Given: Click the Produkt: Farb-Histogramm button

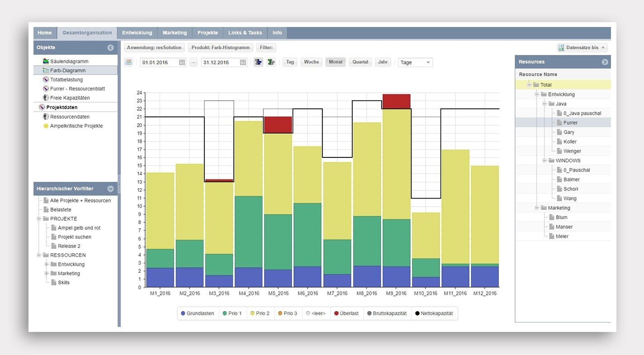Looking at the screenshot, I should tap(221, 47).
